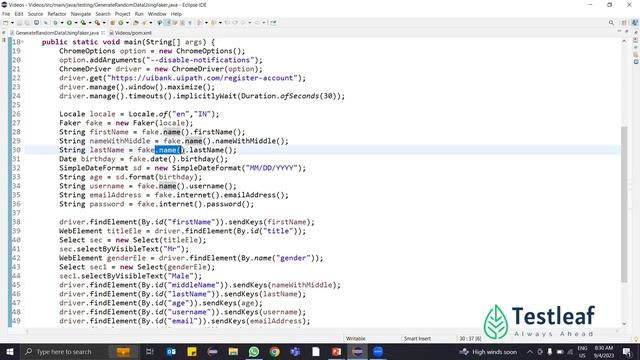Click the Coverage launch icon
The image size is (640, 360).
[x=83, y=23]
